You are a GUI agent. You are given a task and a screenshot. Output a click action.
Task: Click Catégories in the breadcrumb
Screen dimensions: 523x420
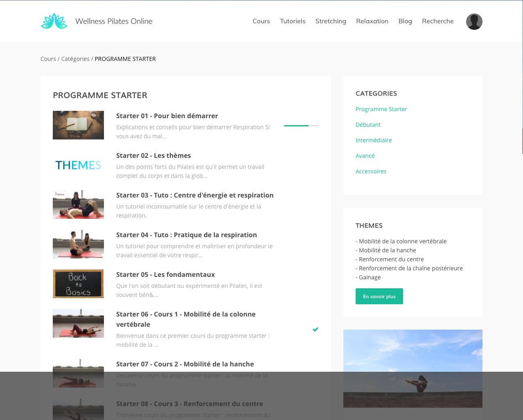(75, 59)
